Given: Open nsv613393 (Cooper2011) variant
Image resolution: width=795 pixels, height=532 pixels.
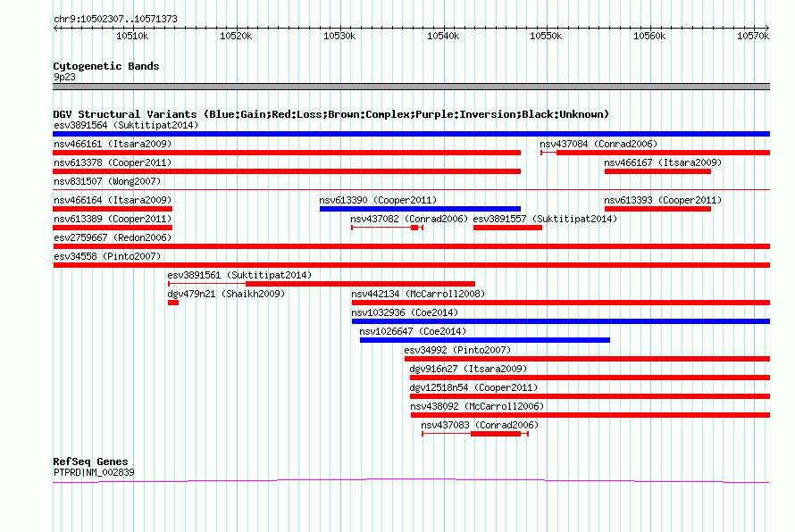Looking at the screenshot, I should [x=663, y=200].
